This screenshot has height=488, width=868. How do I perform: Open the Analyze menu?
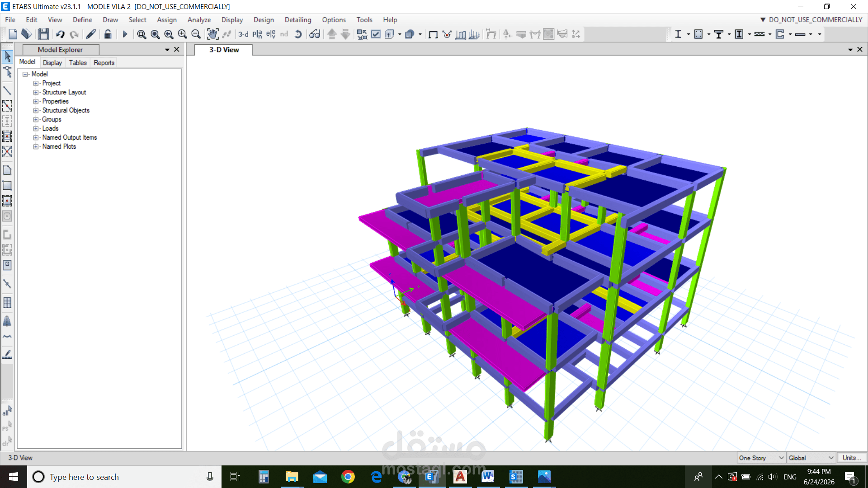tap(199, 20)
